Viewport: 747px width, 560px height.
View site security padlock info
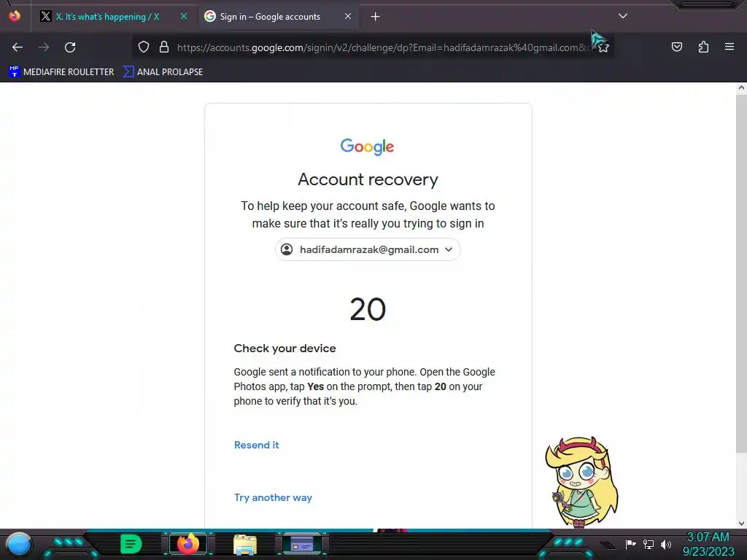click(x=164, y=47)
